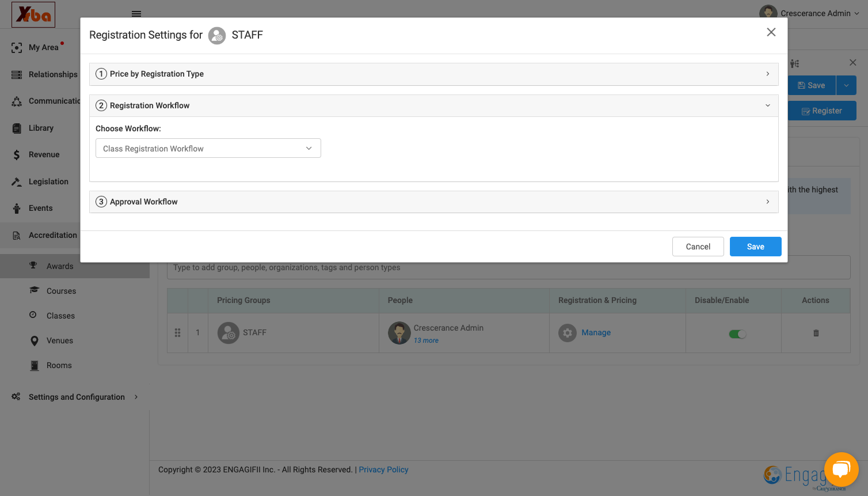
Task: Open the Choose Workflow dropdown
Action: [x=208, y=149]
